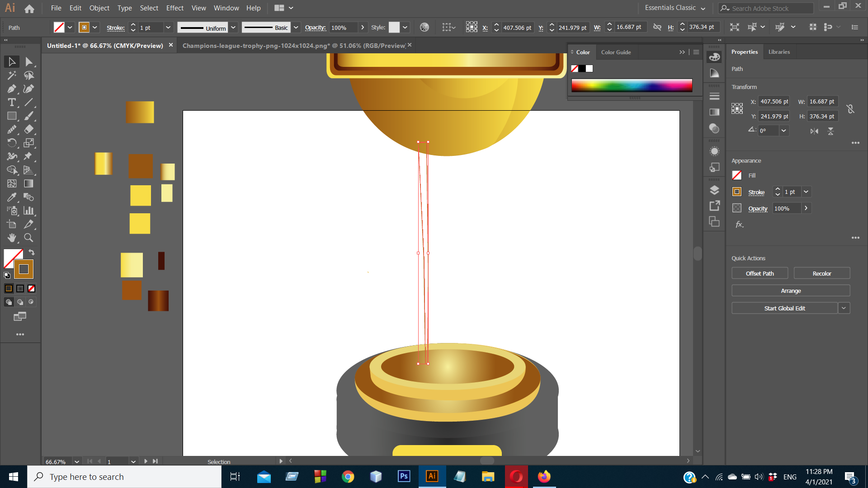Select the Selection tool arrow

12,62
